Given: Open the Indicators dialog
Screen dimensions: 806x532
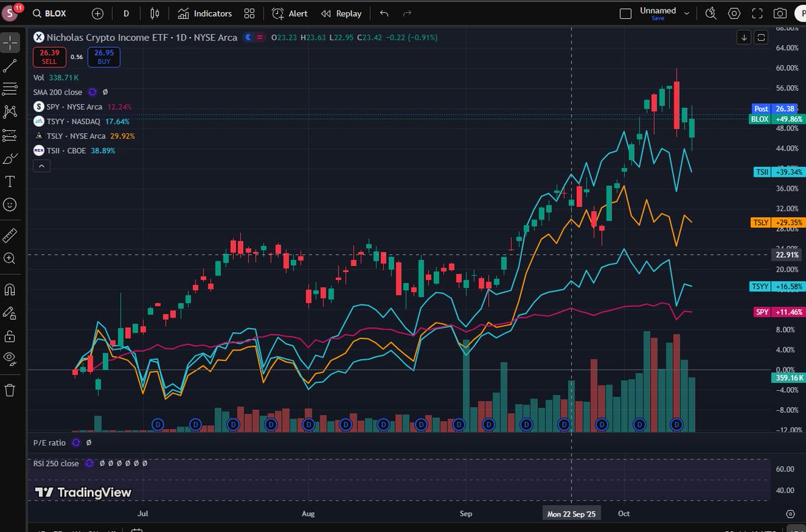Looking at the screenshot, I should (205, 13).
